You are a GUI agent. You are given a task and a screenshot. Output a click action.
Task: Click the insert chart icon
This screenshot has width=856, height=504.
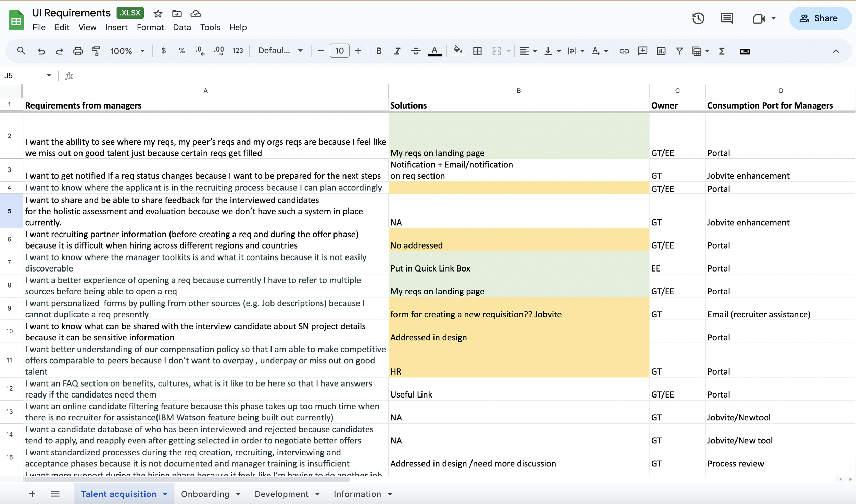pyautogui.click(x=661, y=51)
